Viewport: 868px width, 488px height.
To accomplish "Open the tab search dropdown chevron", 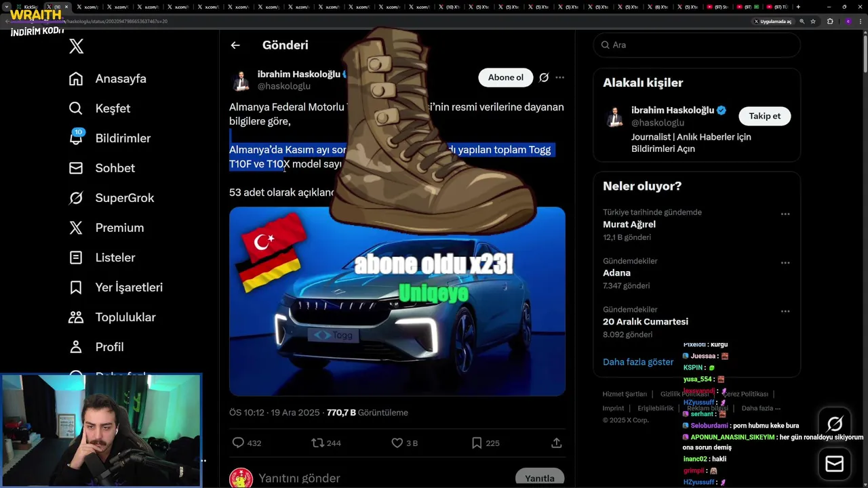I will coord(6,7).
